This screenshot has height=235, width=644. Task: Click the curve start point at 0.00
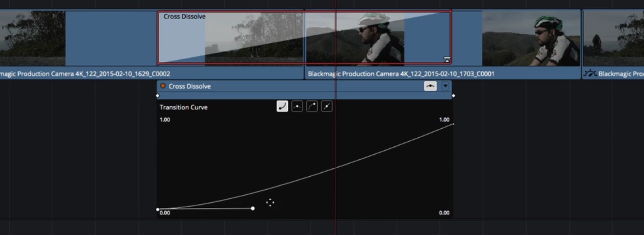tap(158, 210)
